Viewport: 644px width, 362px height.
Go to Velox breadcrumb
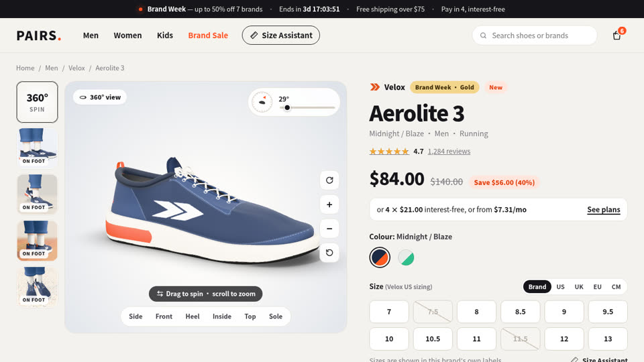pos(76,68)
